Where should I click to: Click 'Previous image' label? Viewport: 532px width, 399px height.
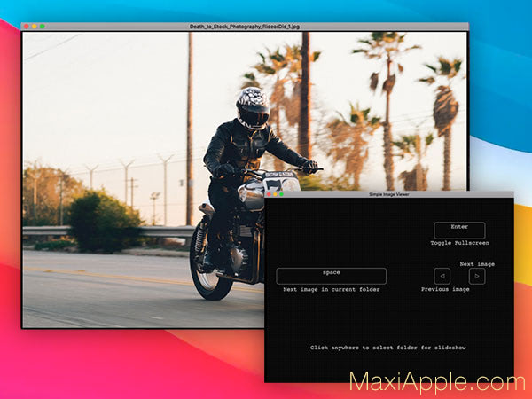click(x=445, y=289)
